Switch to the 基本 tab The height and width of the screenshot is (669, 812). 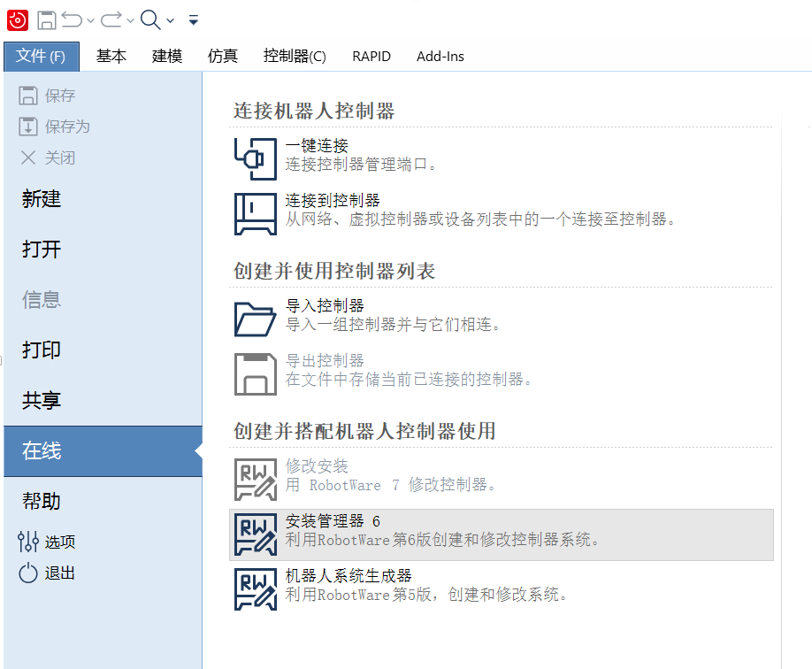(x=111, y=56)
